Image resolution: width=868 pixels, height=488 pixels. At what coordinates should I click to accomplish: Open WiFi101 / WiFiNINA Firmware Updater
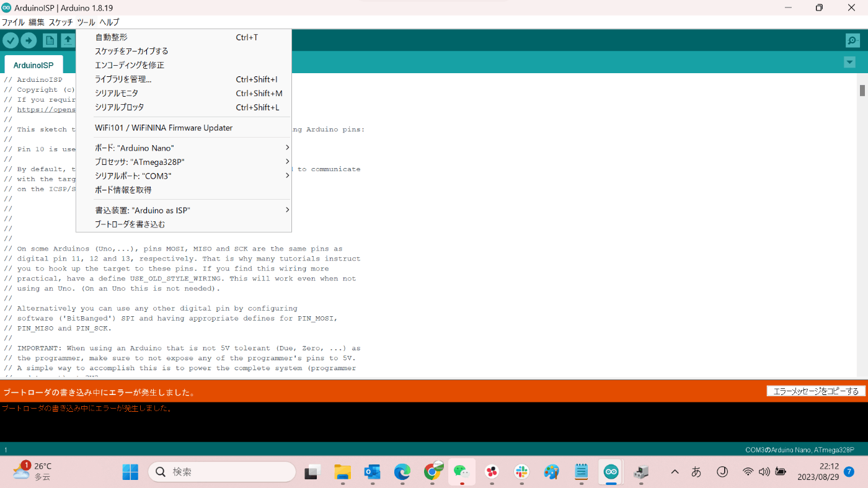point(184,128)
